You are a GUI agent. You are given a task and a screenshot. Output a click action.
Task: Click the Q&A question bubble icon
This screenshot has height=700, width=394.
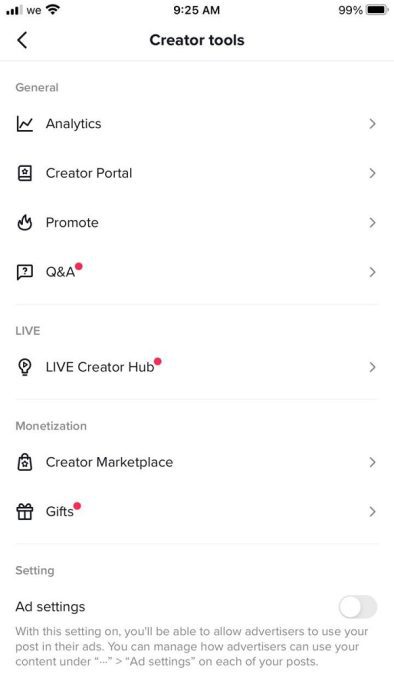pyautogui.click(x=25, y=272)
